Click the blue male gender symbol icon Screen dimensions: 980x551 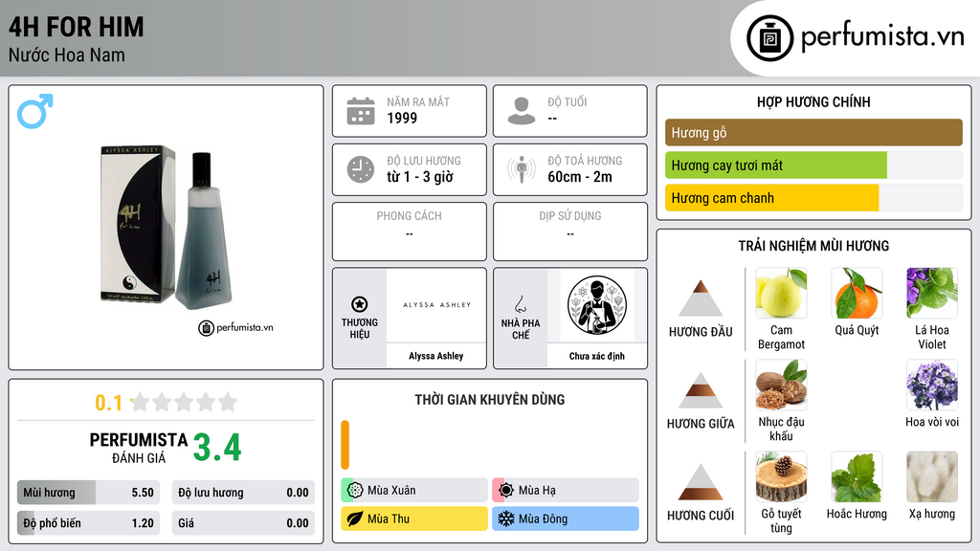click(x=35, y=111)
